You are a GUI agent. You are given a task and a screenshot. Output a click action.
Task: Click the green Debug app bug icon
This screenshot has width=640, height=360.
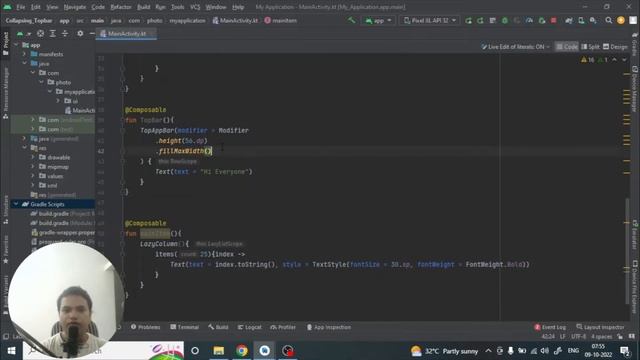[505, 20]
